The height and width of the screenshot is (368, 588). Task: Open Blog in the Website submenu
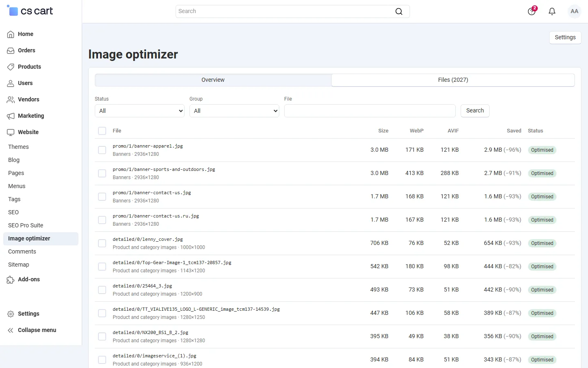pyautogui.click(x=14, y=160)
